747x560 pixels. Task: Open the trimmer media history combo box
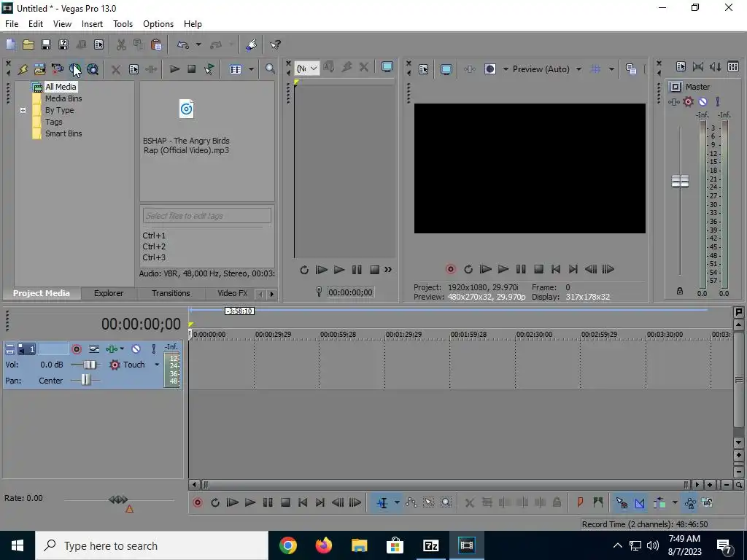click(307, 69)
